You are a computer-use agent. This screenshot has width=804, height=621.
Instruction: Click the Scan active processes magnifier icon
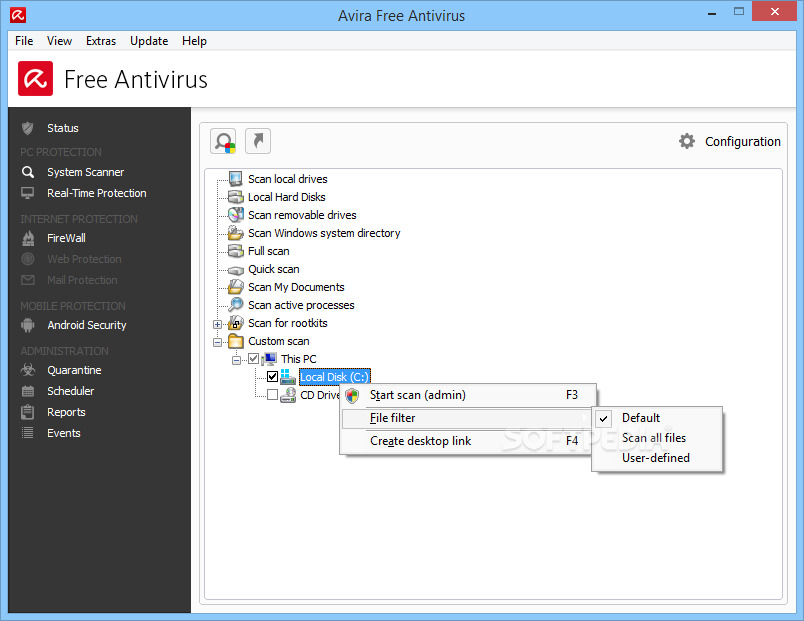235,305
